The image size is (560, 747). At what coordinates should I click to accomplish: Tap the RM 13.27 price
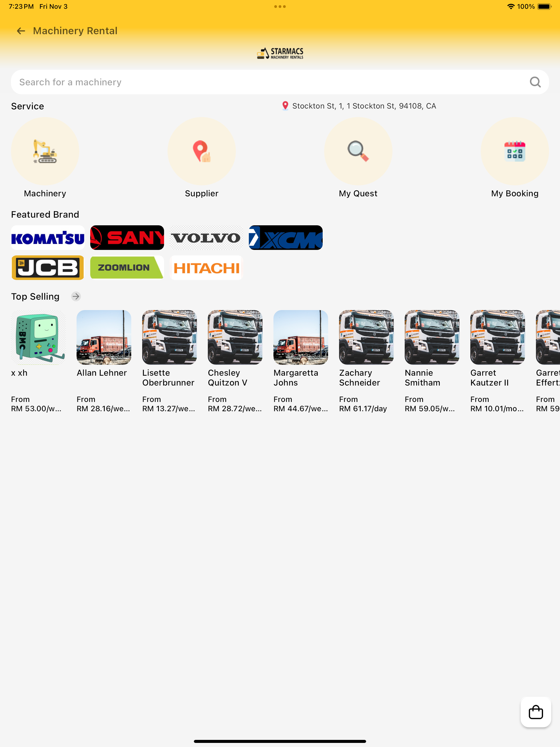coord(169,408)
